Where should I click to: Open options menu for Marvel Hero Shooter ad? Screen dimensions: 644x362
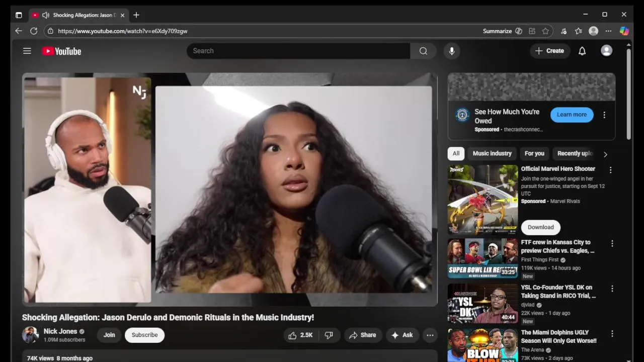click(611, 170)
